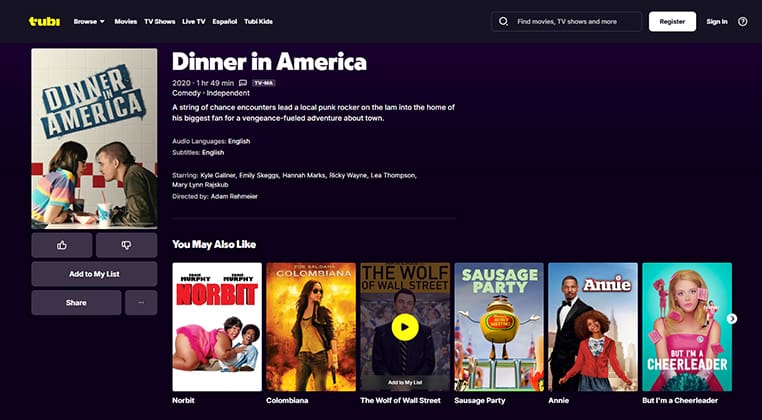The height and width of the screenshot is (420, 762).
Task: Open the help question mark icon
Action: pos(743,21)
